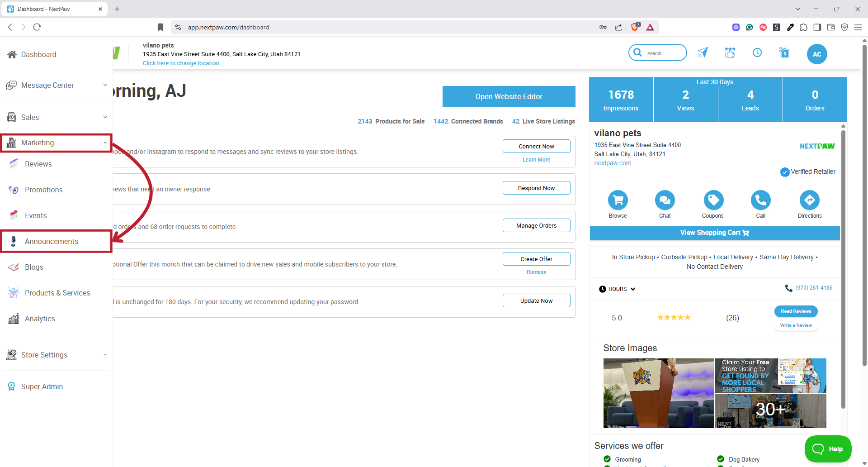Click the dashboard Search field
The width and height of the screenshot is (868, 467).
tap(657, 53)
